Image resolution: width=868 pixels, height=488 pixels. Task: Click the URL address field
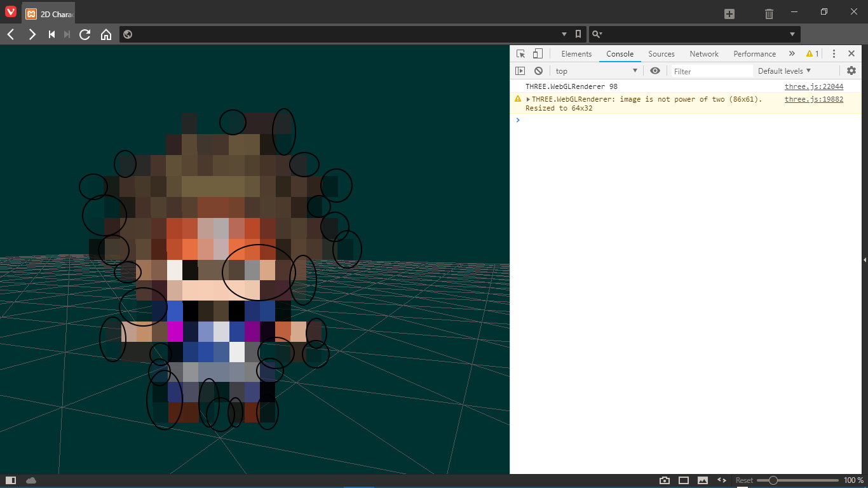(x=346, y=34)
